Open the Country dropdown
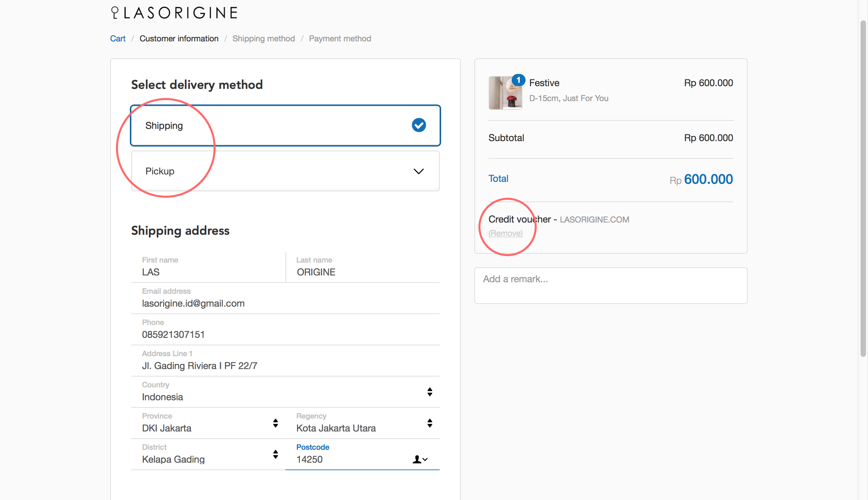 285,392
